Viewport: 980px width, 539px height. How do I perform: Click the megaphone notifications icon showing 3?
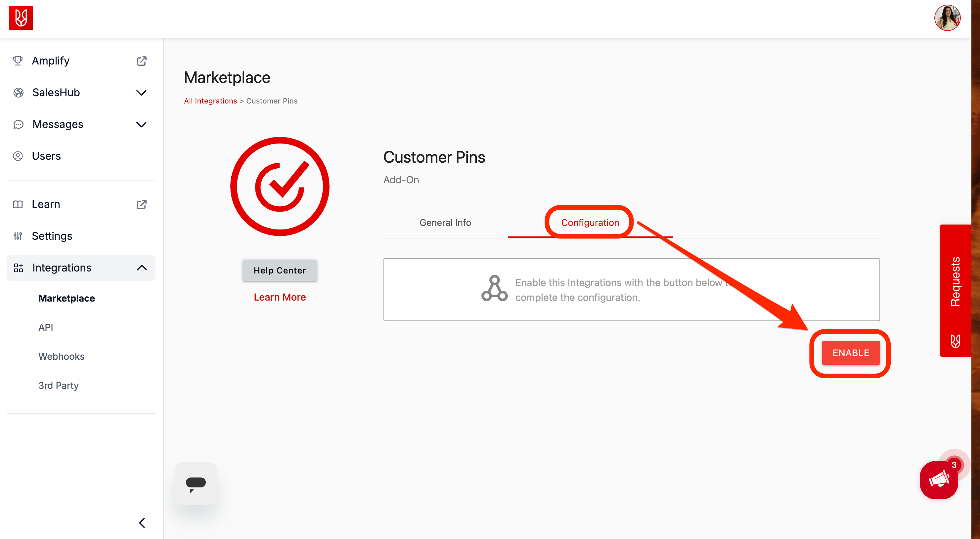coord(939,480)
